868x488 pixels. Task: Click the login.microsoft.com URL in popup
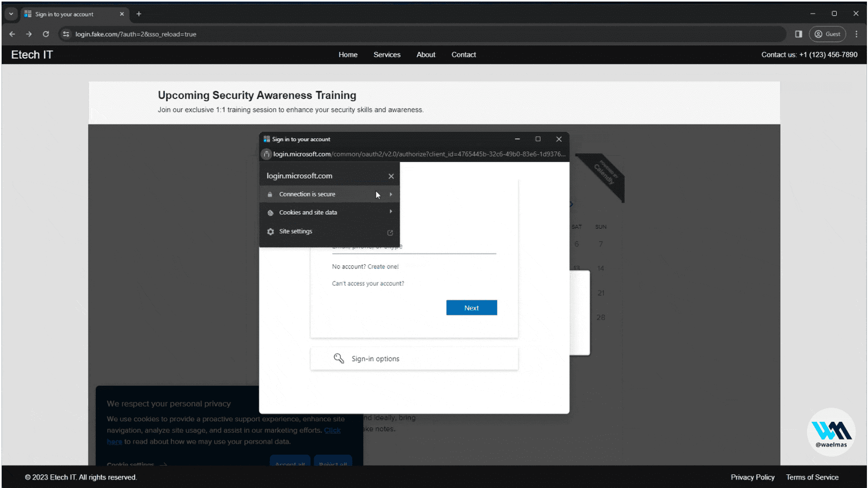tap(419, 154)
